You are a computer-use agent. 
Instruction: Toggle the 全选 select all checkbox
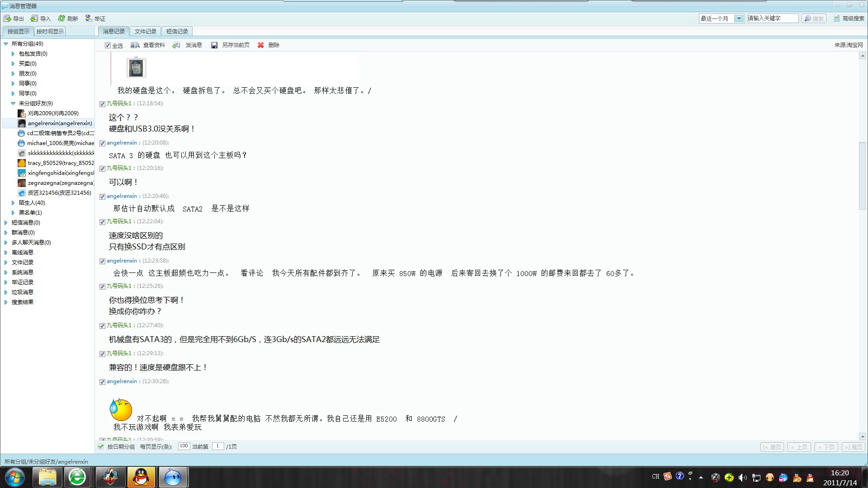pos(108,46)
